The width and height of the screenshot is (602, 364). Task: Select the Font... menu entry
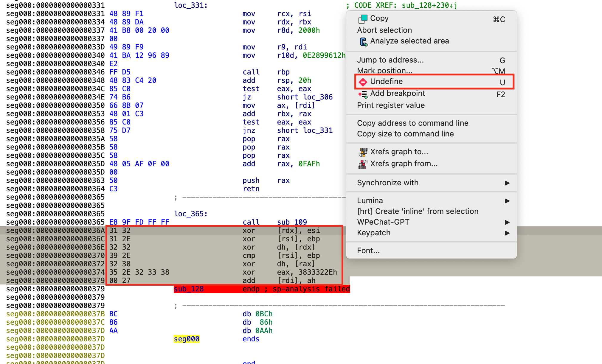tap(368, 251)
